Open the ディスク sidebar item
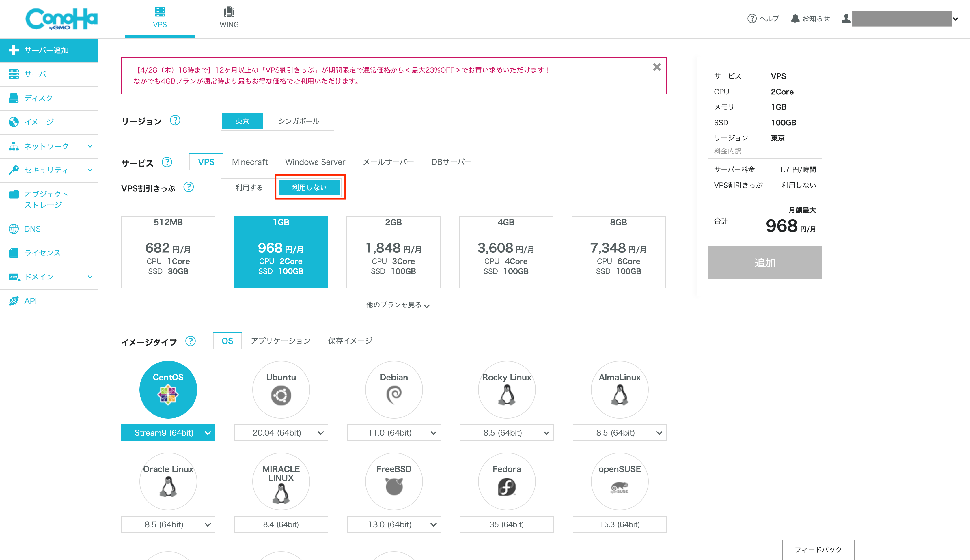Image resolution: width=970 pixels, height=560 pixels. pos(49,98)
